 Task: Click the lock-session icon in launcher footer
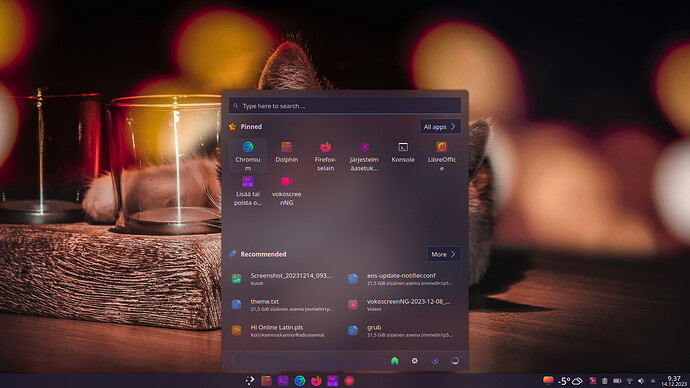pyautogui.click(x=435, y=361)
